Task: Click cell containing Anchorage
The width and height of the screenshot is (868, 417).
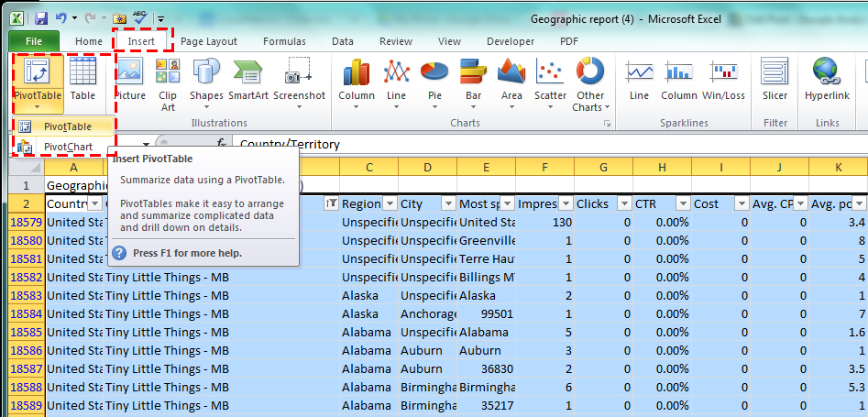Action: (x=428, y=314)
